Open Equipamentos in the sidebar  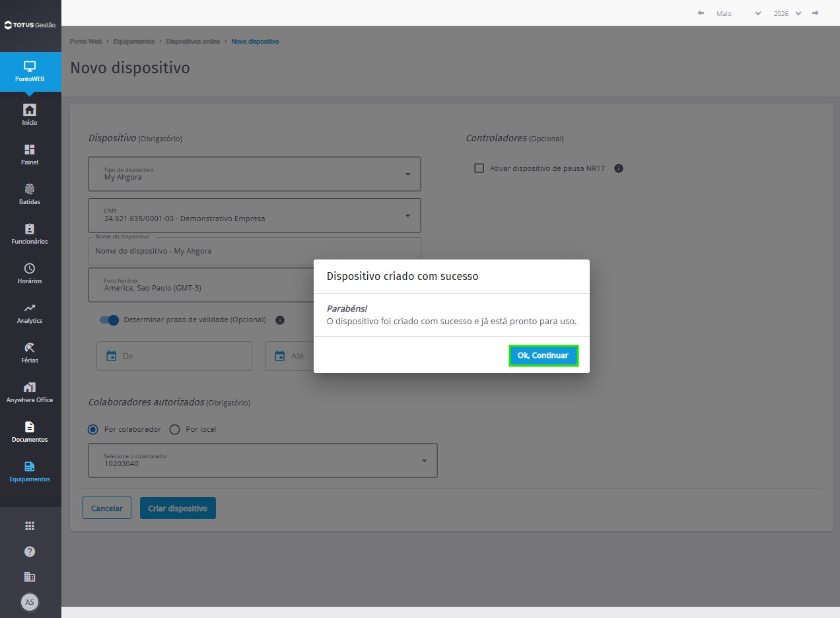point(30,471)
